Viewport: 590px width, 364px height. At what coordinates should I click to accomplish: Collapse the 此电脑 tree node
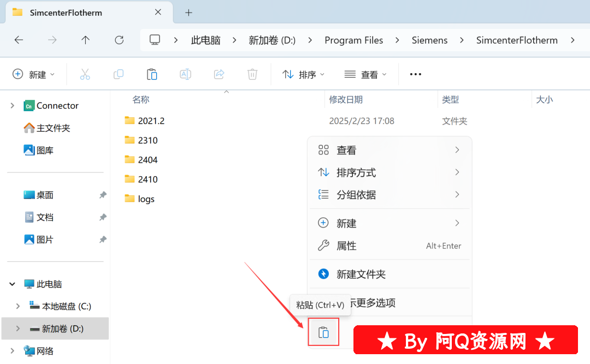click(x=13, y=284)
